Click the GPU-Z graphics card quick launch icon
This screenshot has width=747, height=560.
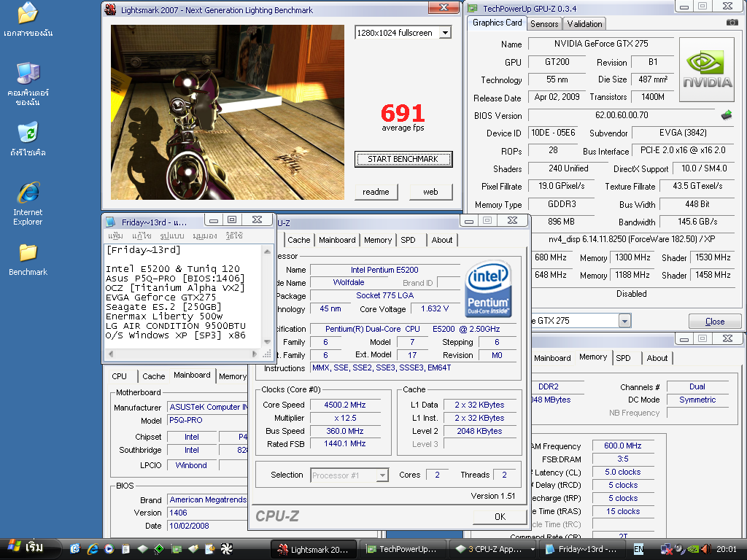(x=177, y=549)
